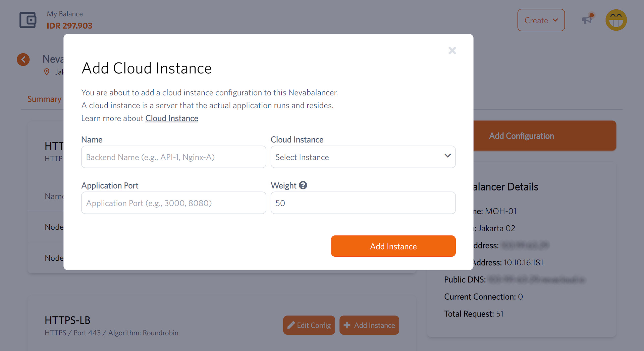Focus the Backend Name input field
The image size is (644, 351).
click(173, 157)
